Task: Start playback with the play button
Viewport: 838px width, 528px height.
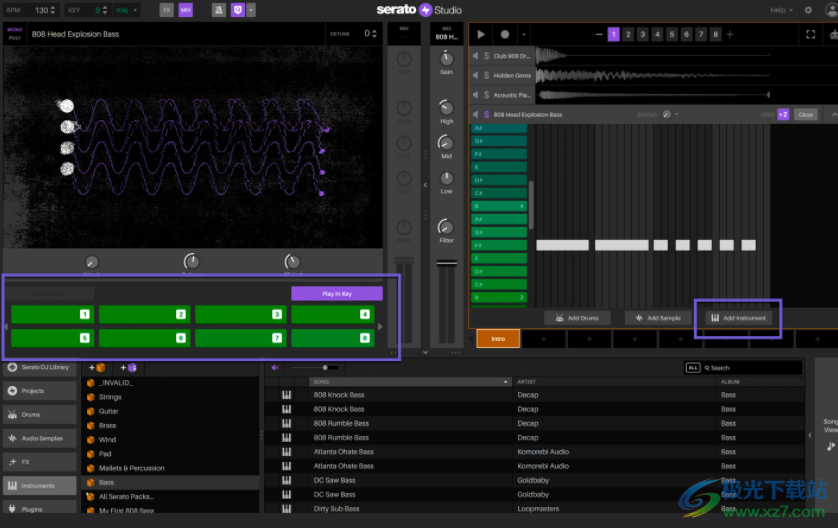Action: click(480, 34)
